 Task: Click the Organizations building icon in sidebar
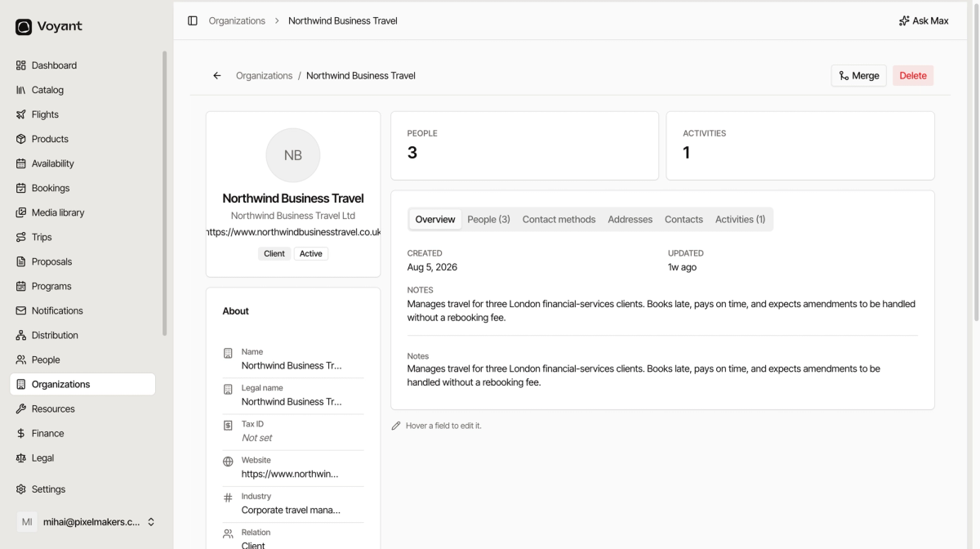(21, 384)
